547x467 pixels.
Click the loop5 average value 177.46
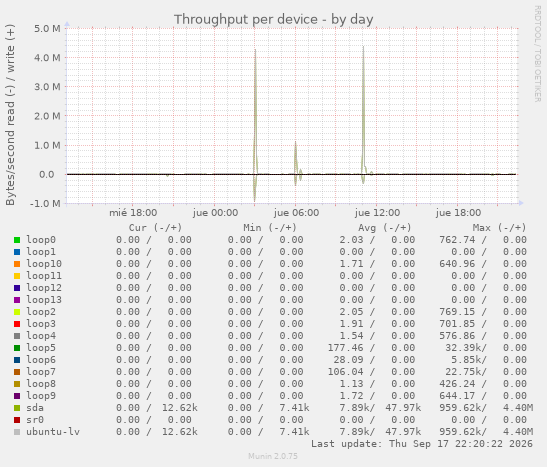pos(345,348)
